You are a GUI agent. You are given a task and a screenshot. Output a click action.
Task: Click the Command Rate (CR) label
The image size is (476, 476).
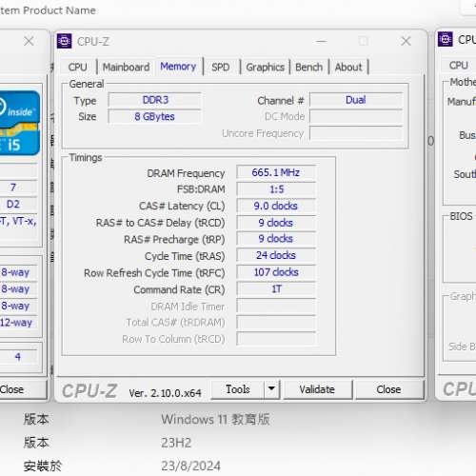click(179, 289)
